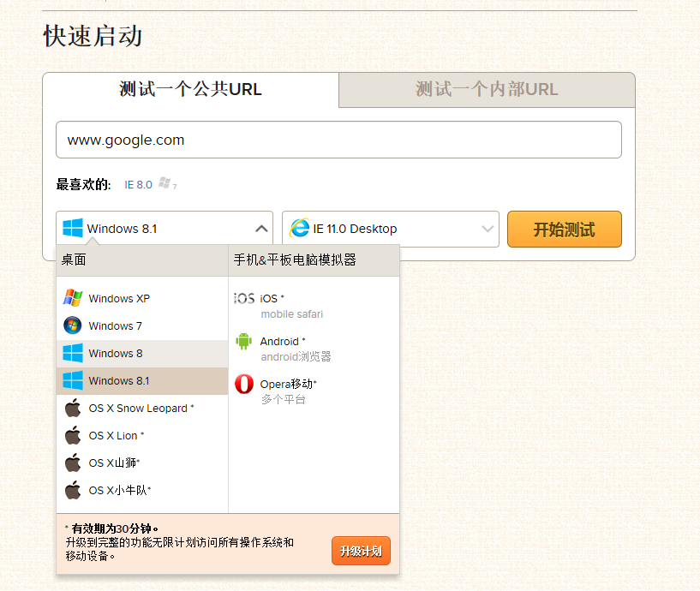
Task: Choose OS X小牛队 option
Action: (142, 491)
